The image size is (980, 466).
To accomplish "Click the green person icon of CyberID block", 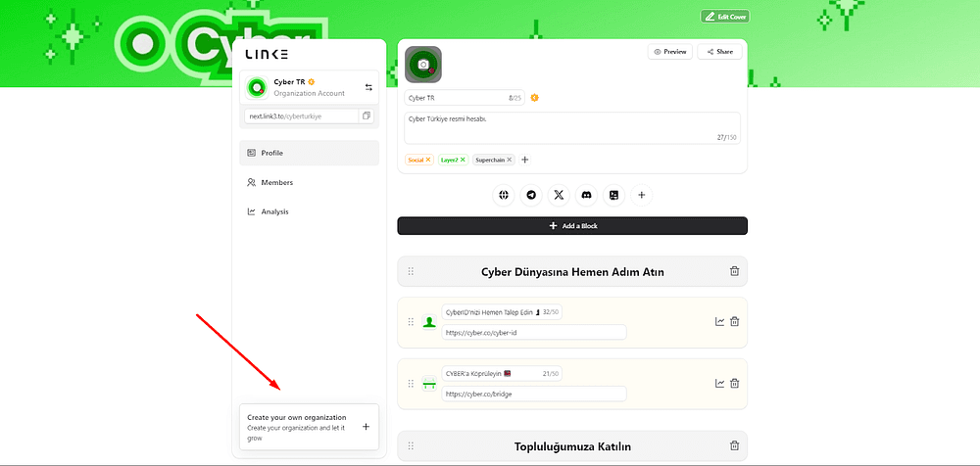I will pyautogui.click(x=429, y=322).
